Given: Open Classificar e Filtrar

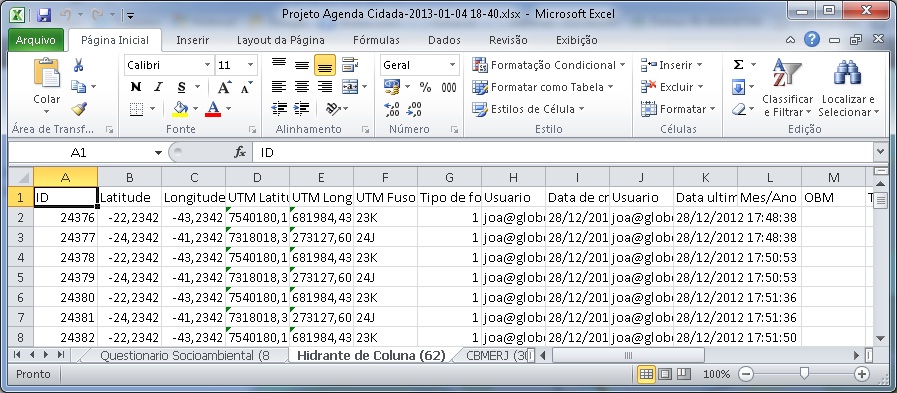Looking at the screenshot, I should (x=787, y=87).
